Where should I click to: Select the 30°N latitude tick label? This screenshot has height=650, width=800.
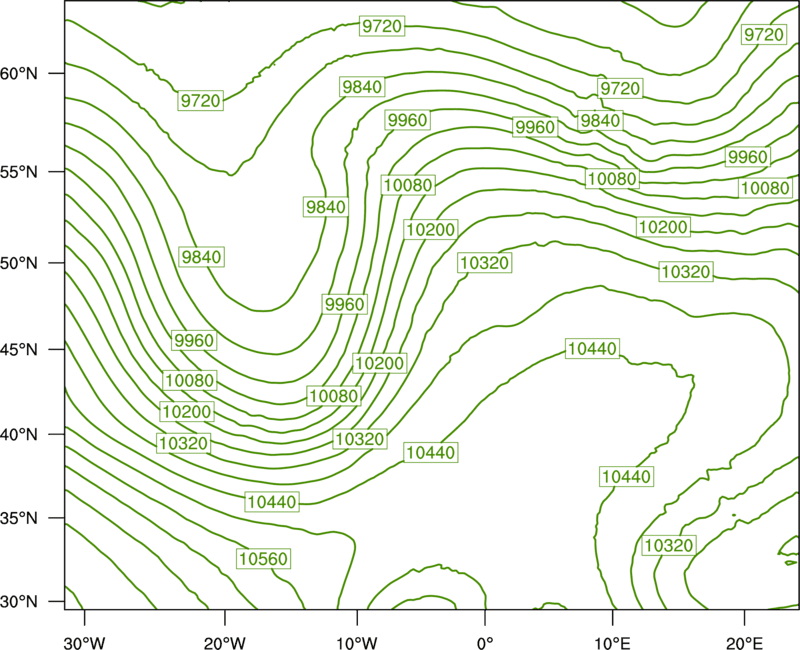(19, 602)
